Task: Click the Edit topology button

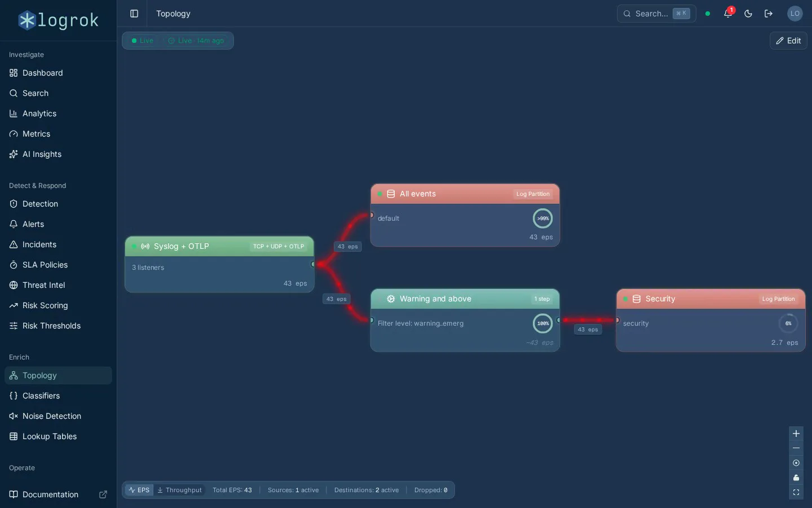Action: (x=788, y=41)
